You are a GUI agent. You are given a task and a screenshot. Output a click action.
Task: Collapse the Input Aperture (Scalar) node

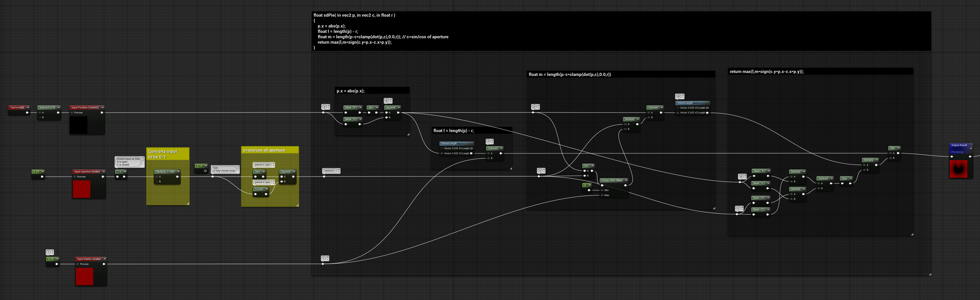103,171
